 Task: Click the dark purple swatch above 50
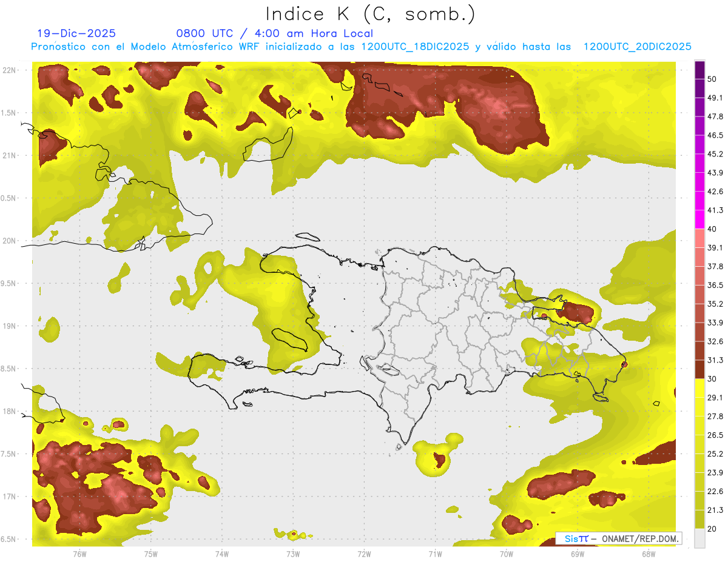coord(699,70)
